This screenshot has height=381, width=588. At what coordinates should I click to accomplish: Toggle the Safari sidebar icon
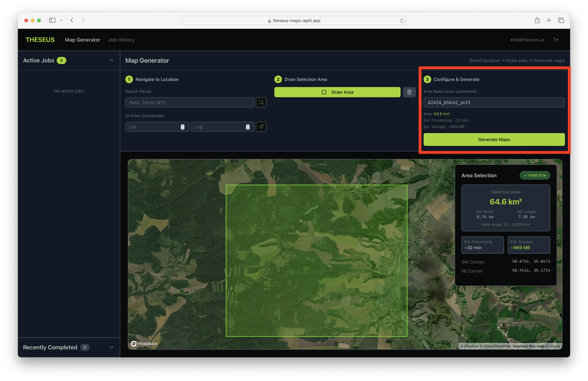[52, 20]
